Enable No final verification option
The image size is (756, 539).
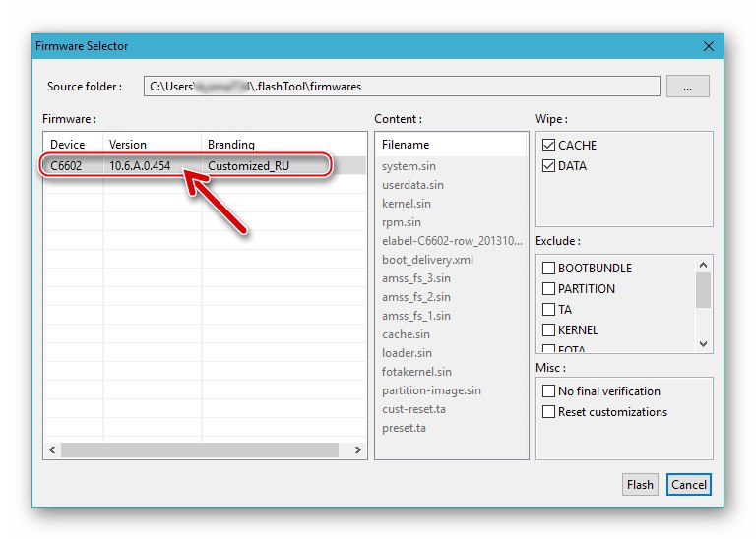click(548, 391)
